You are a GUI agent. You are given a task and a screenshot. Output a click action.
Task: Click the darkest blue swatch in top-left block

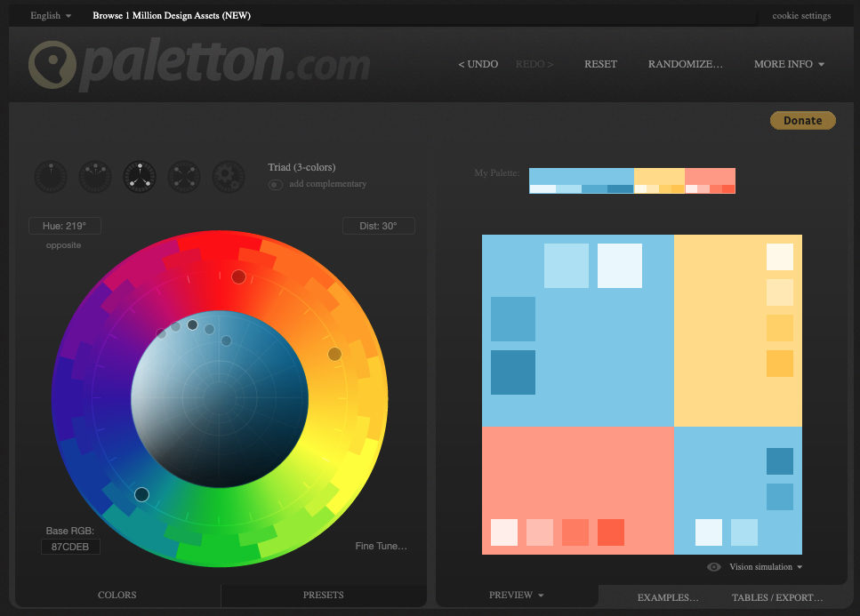pos(513,372)
